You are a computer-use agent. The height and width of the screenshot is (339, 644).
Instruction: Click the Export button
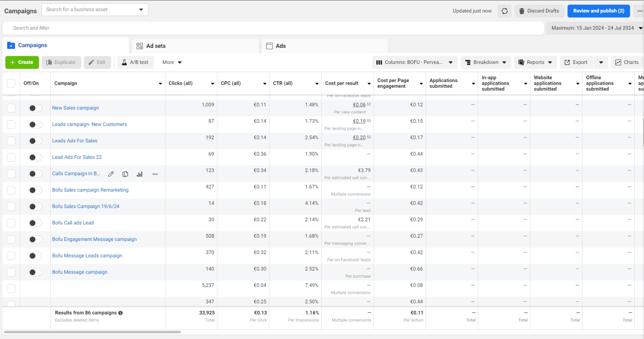[576, 62]
